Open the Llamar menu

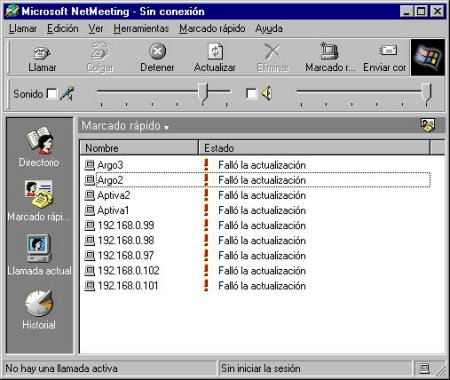(23, 29)
